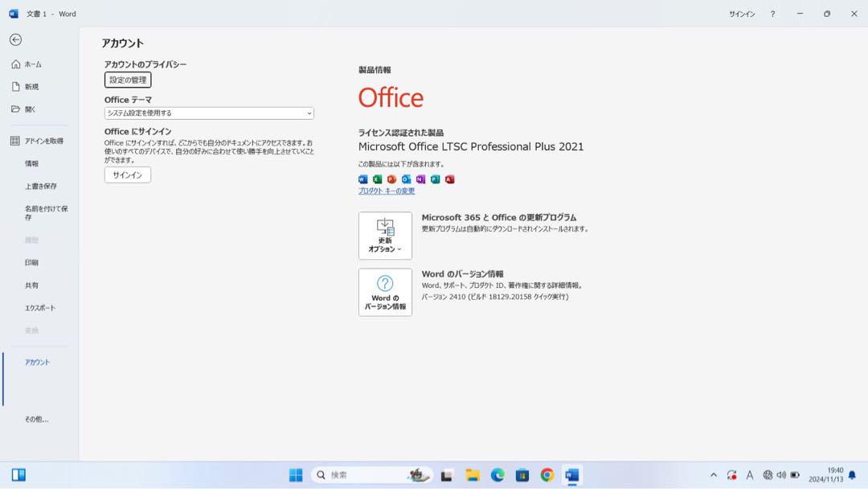Image resolution: width=868 pixels, height=489 pixels.
Task: Open アドインを取得 (Get Add-ins)
Action: (x=43, y=142)
